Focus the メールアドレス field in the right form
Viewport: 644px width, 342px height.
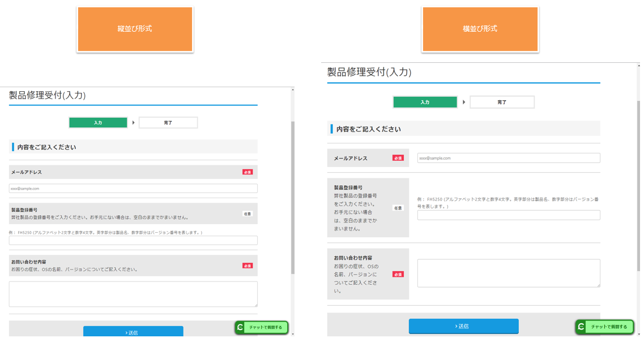[x=508, y=159]
